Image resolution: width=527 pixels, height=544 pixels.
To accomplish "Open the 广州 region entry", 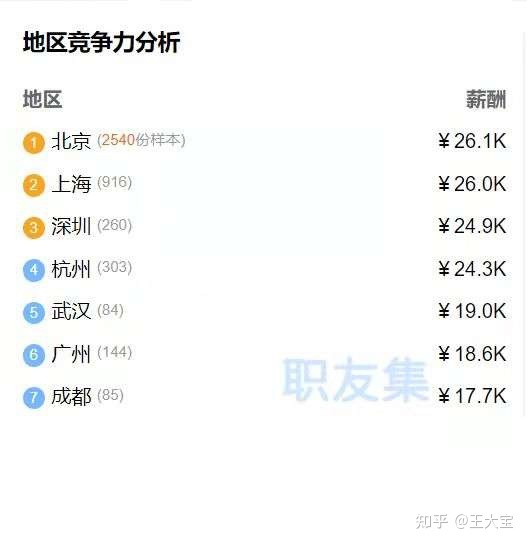I will [x=264, y=354].
